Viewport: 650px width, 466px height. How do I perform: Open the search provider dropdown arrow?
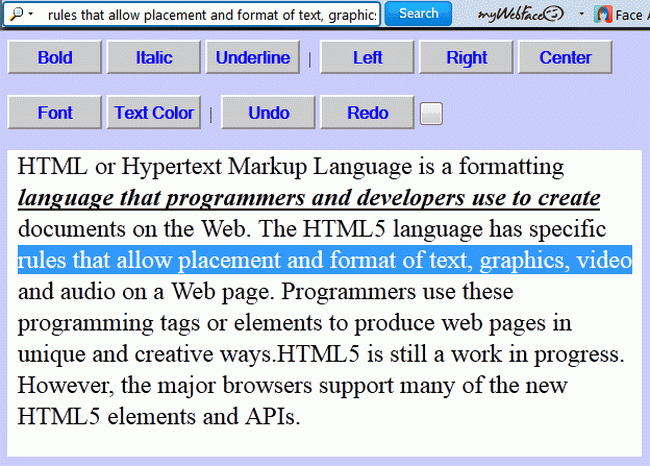click(31, 14)
